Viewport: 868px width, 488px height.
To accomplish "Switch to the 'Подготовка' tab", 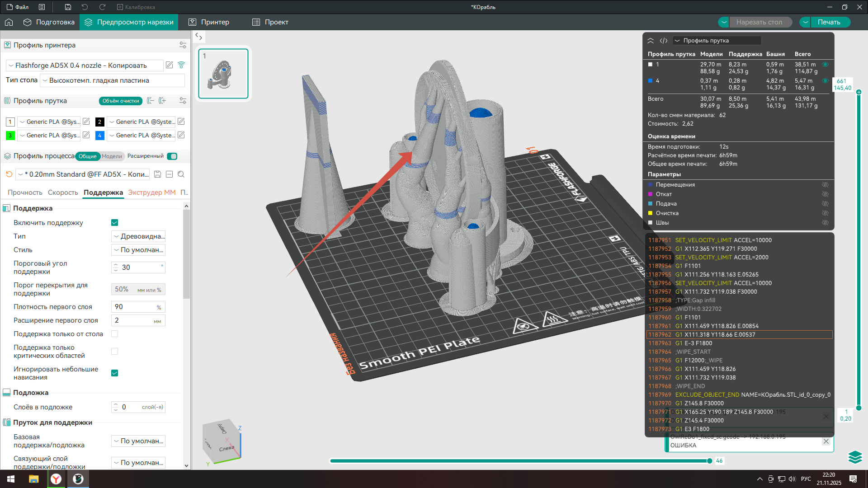I will [49, 22].
